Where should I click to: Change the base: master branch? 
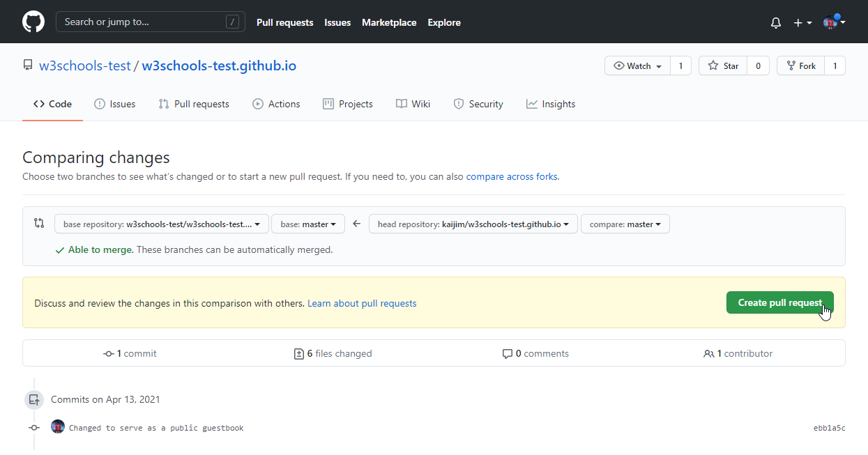click(x=307, y=224)
